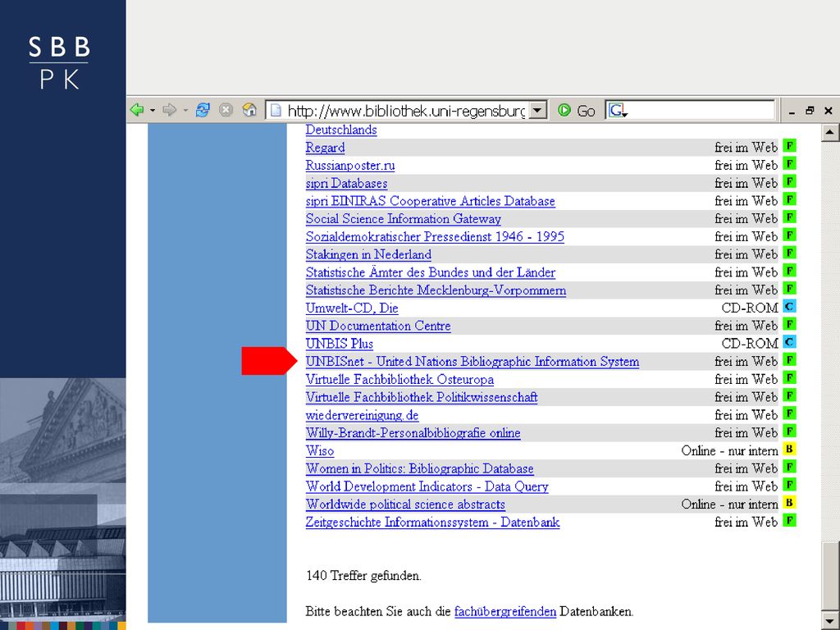Screen dimensions: 840x630
Task: Open the Back button history dropdown
Action: (152, 111)
